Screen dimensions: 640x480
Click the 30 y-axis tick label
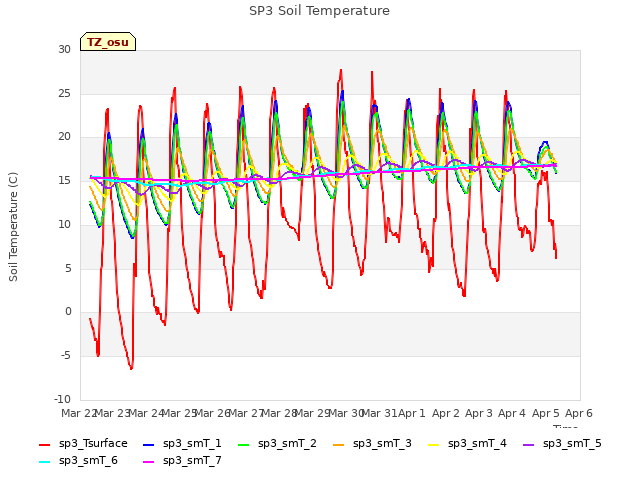64,49
